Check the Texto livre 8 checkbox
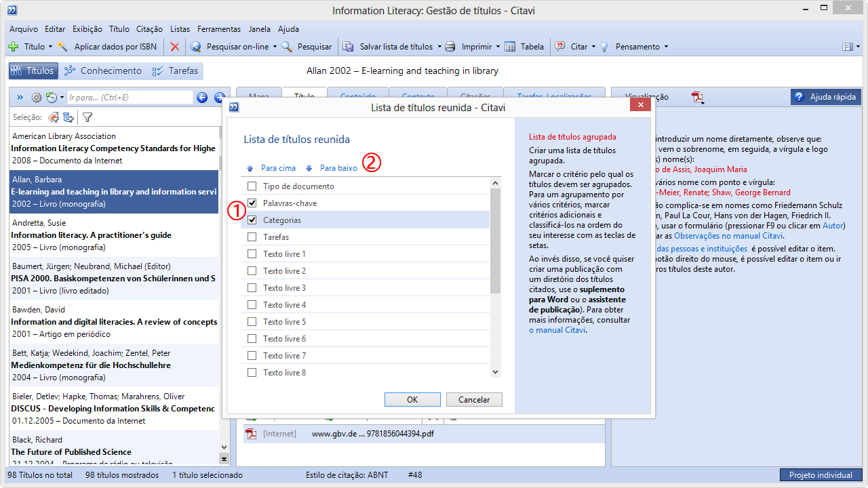Screen dimensions: 868x488 [252, 373]
